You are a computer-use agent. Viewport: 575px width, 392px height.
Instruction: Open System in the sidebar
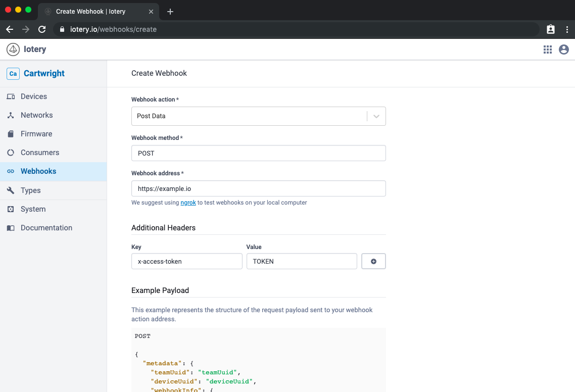[54, 209]
